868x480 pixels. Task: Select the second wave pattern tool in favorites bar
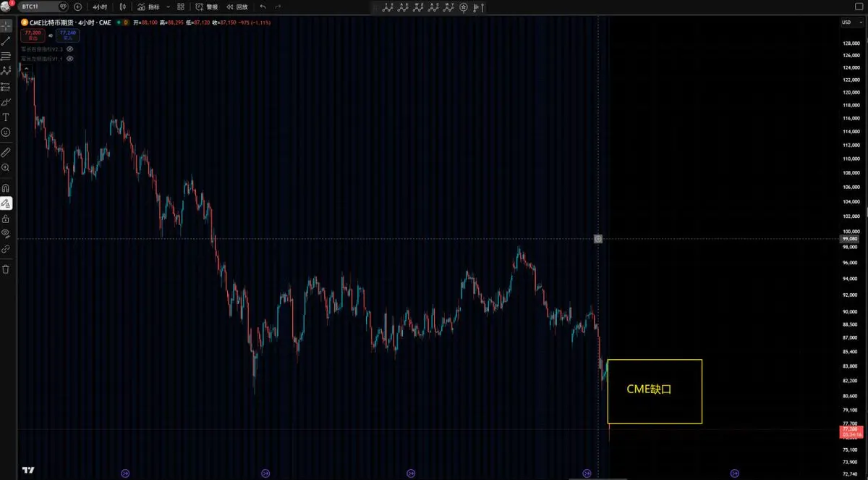click(x=404, y=7)
